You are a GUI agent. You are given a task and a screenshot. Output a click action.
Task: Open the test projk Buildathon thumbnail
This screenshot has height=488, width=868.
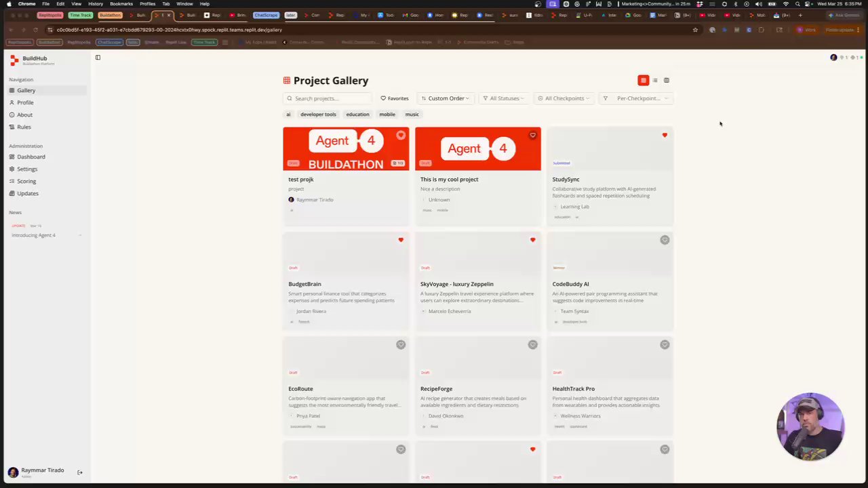click(x=346, y=148)
